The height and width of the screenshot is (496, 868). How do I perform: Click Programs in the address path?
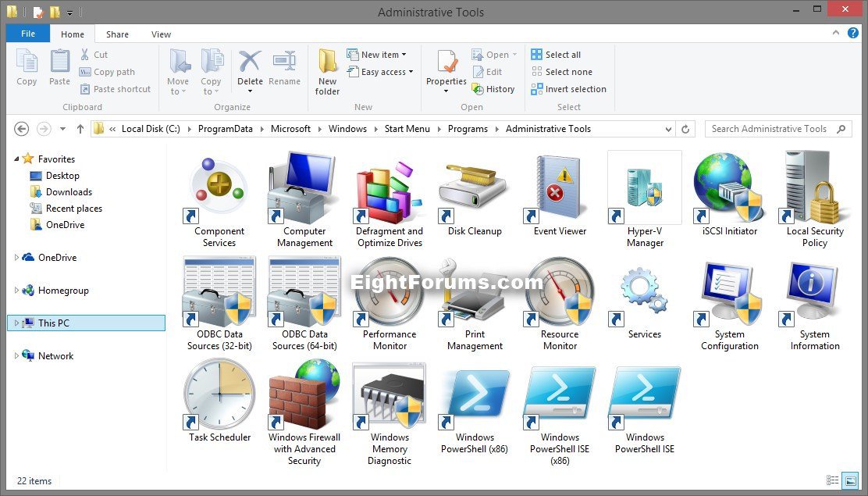[x=468, y=129]
